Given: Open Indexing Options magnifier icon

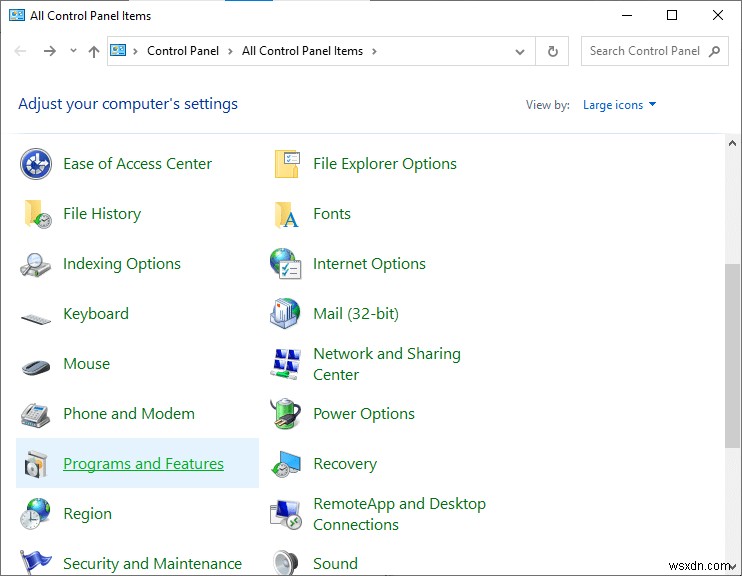Looking at the screenshot, I should click(x=36, y=264).
